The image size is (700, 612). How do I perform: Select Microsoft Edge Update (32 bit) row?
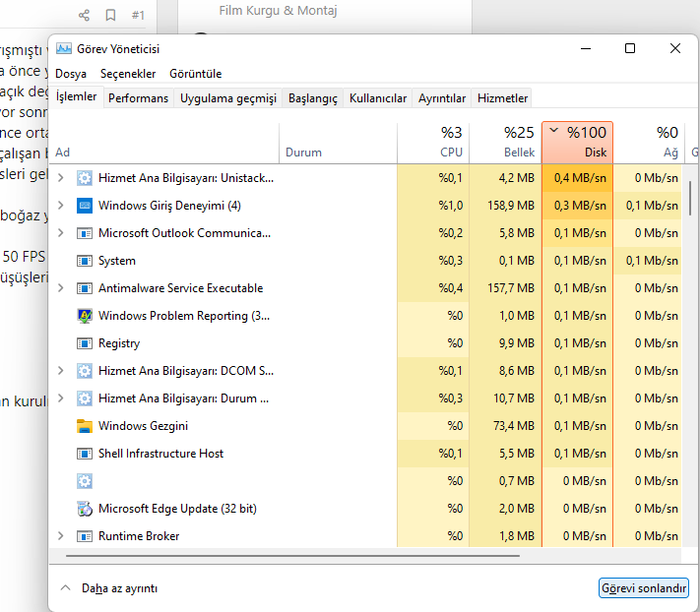coord(365,509)
